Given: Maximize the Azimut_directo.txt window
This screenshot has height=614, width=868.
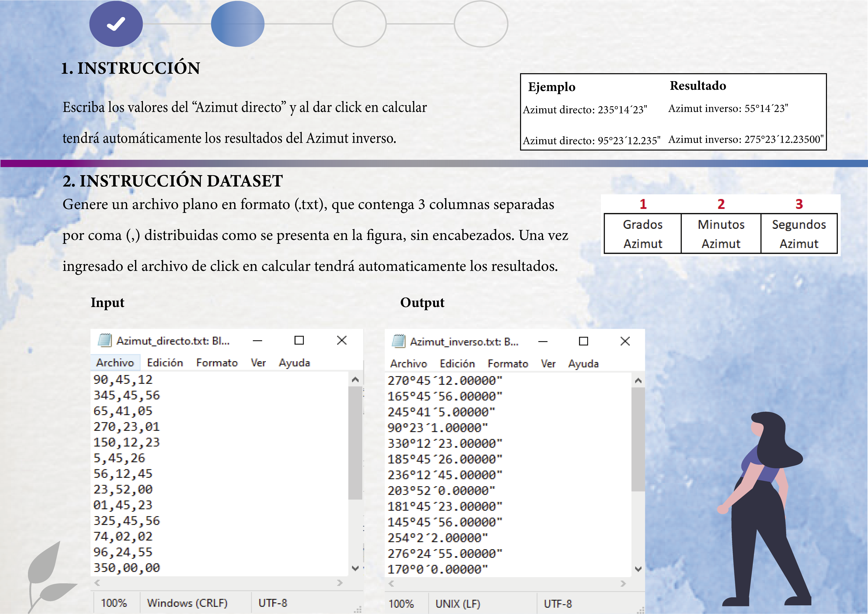Looking at the screenshot, I should point(299,340).
